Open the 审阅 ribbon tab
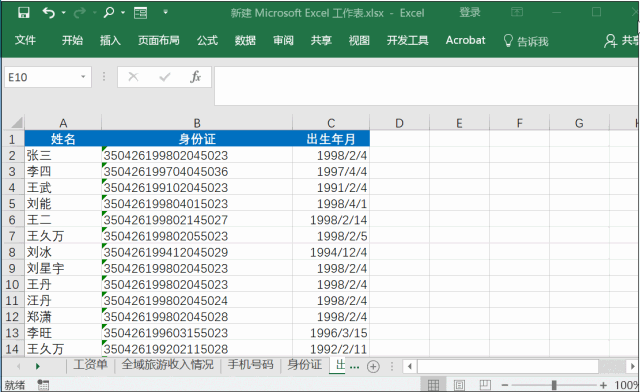 point(283,40)
